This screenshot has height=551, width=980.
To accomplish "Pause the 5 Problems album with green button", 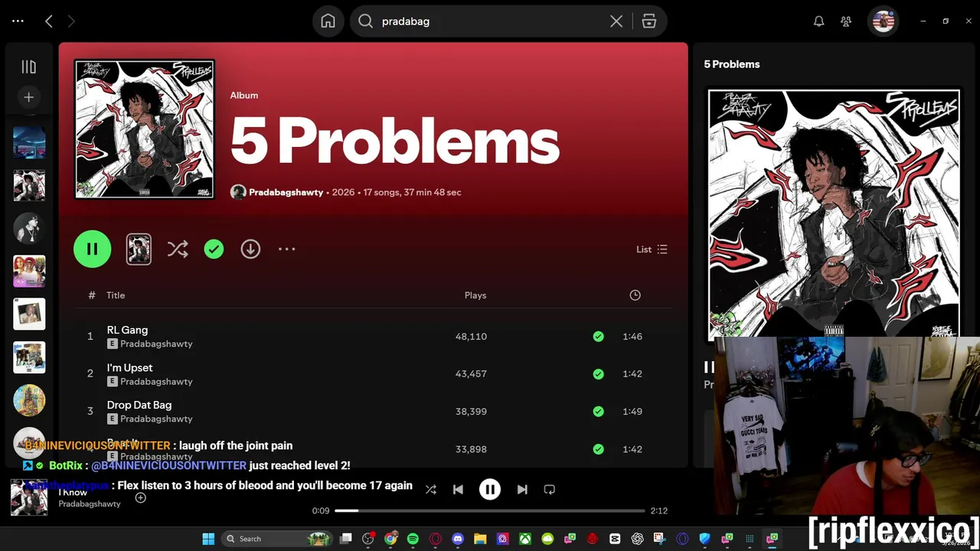I will pyautogui.click(x=92, y=249).
